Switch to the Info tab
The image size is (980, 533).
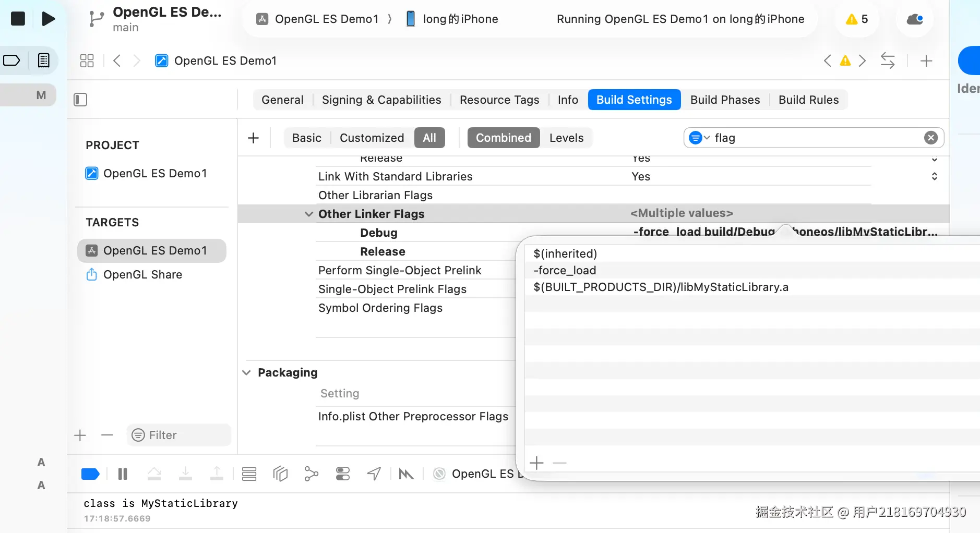click(x=568, y=100)
